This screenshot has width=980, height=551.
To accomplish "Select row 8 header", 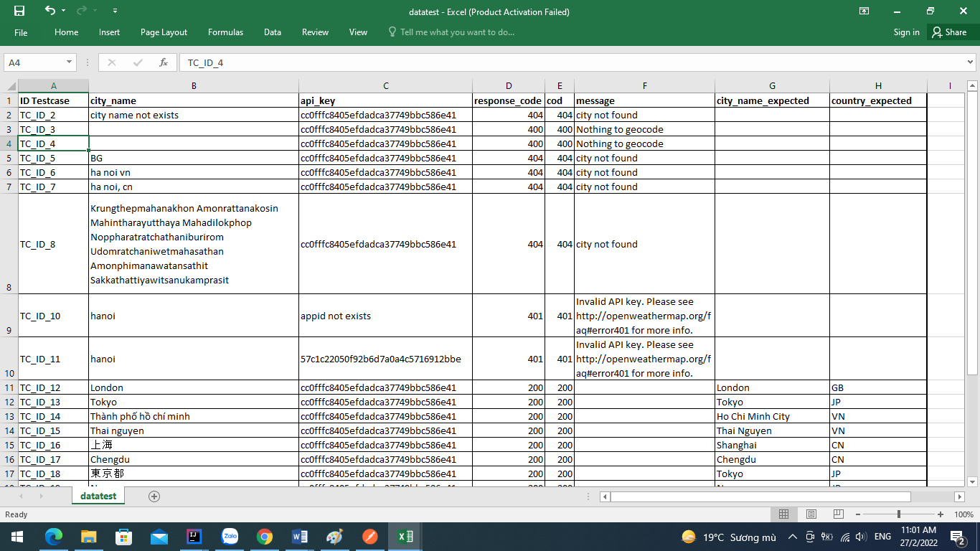I will 9,244.
